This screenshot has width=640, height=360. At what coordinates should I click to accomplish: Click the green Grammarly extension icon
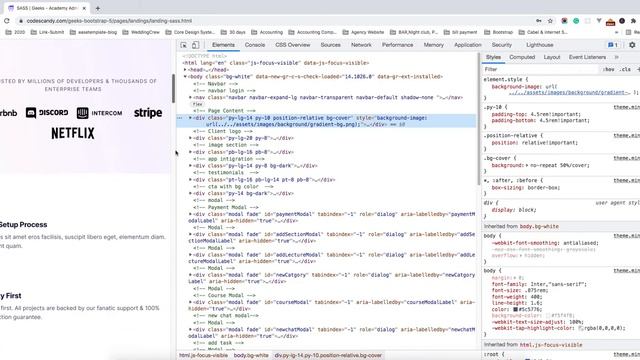(x=576, y=21)
